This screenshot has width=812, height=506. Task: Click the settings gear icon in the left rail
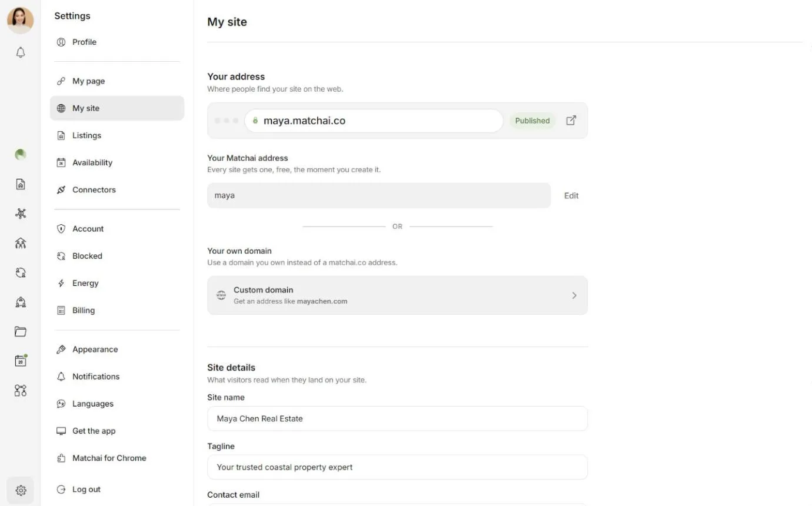tap(21, 490)
